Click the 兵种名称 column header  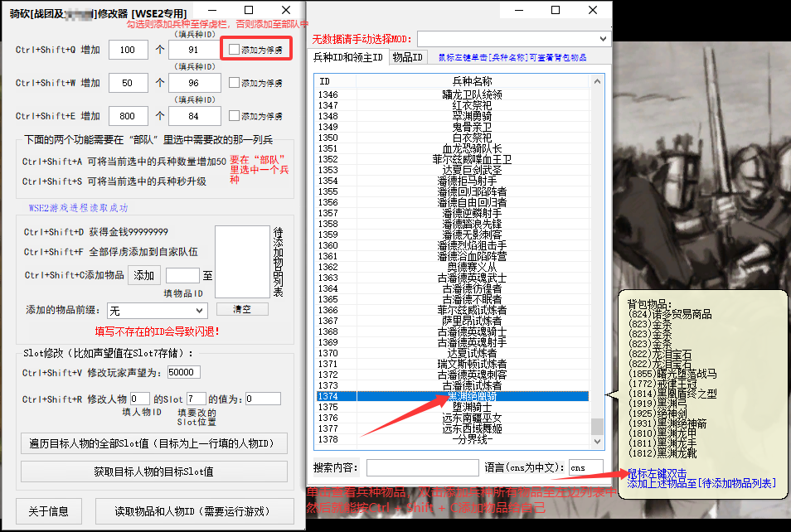pyautogui.click(x=473, y=81)
